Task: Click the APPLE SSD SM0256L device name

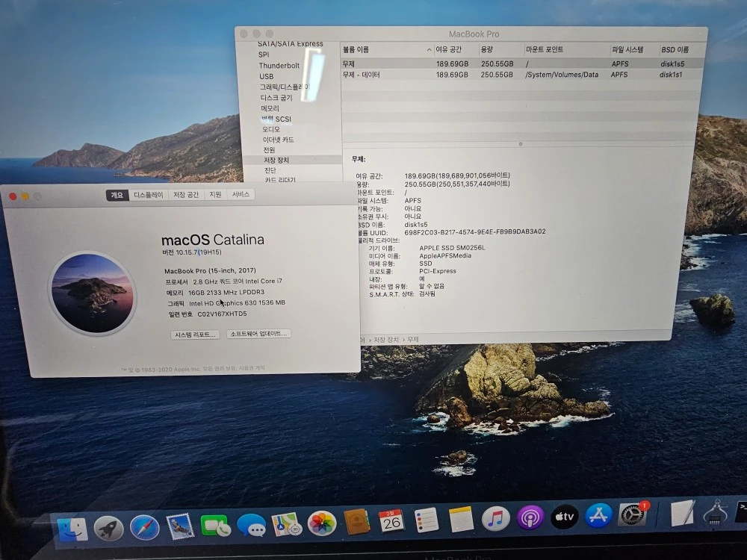Action: tap(452, 248)
